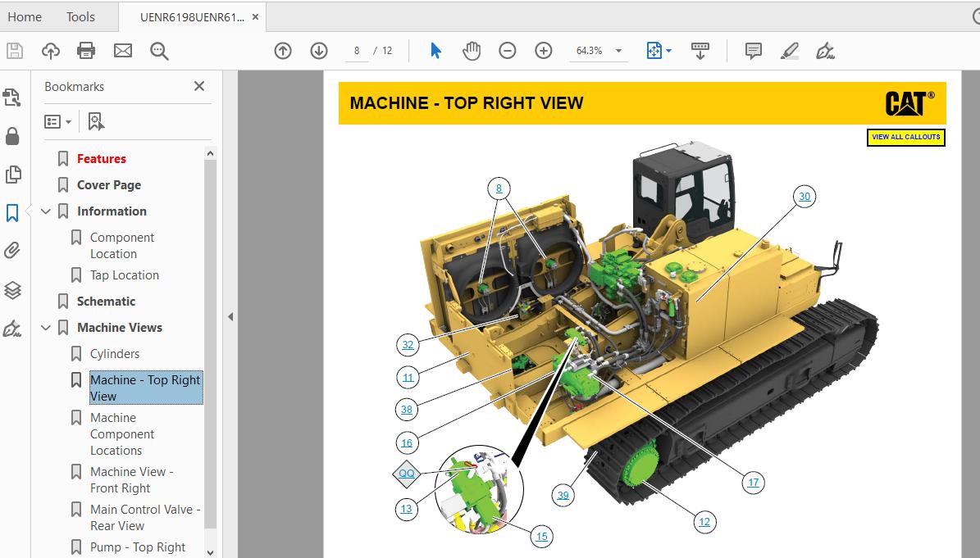The height and width of the screenshot is (558, 980).
Task: Click callout link 38 on the diagram
Action: pos(407,410)
